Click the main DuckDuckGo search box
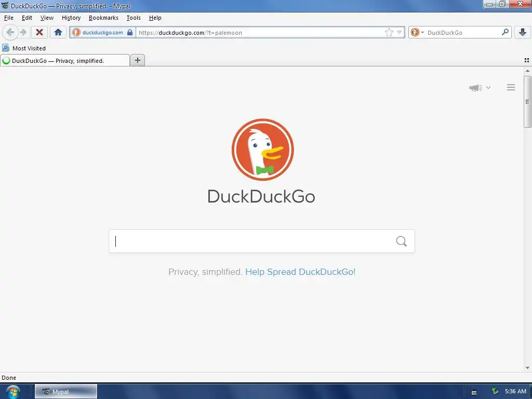Viewport: 532px width, 399px height. pos(262,241)
